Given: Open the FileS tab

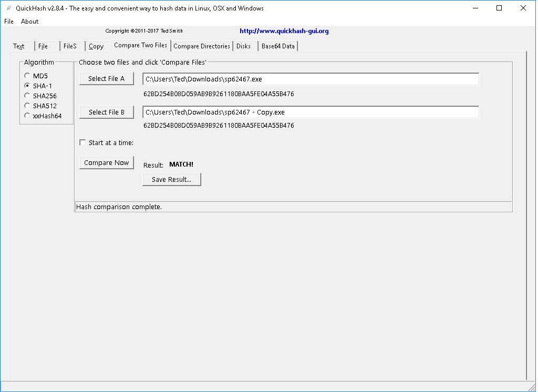Looking at the screenshot, I should click(69, 46).
